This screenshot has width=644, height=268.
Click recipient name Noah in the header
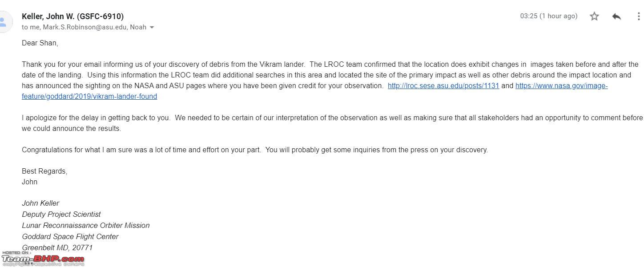pos(138,27)
